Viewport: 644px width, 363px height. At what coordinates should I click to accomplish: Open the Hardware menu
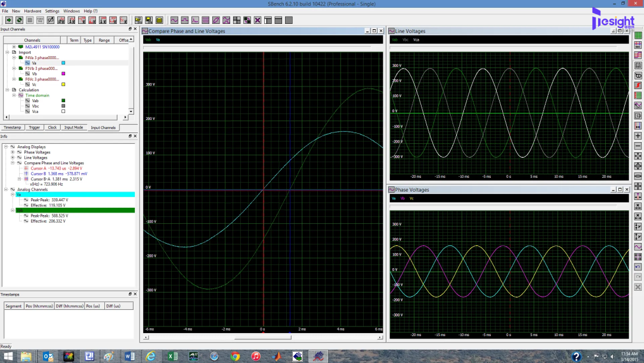(32, 11)
